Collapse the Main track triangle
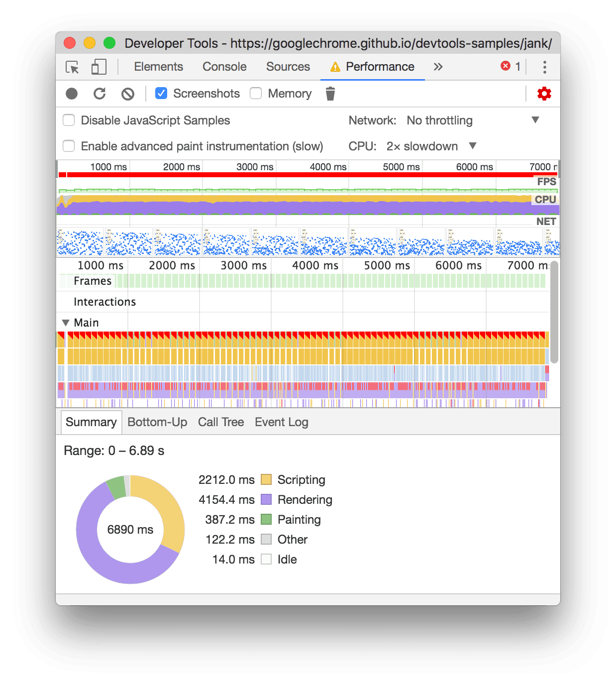The height and width of the screenshot is (685, 616). pos(66,323)
